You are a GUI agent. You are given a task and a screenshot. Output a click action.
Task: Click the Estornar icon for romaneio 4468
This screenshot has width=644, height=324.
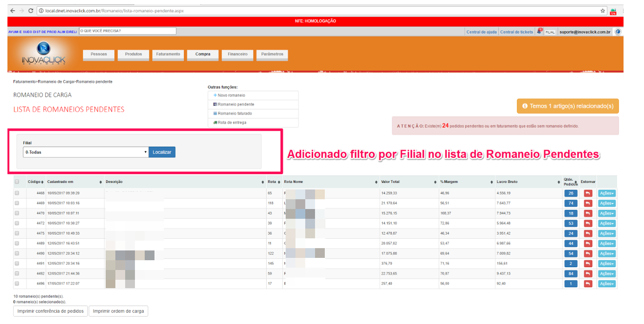588,193
